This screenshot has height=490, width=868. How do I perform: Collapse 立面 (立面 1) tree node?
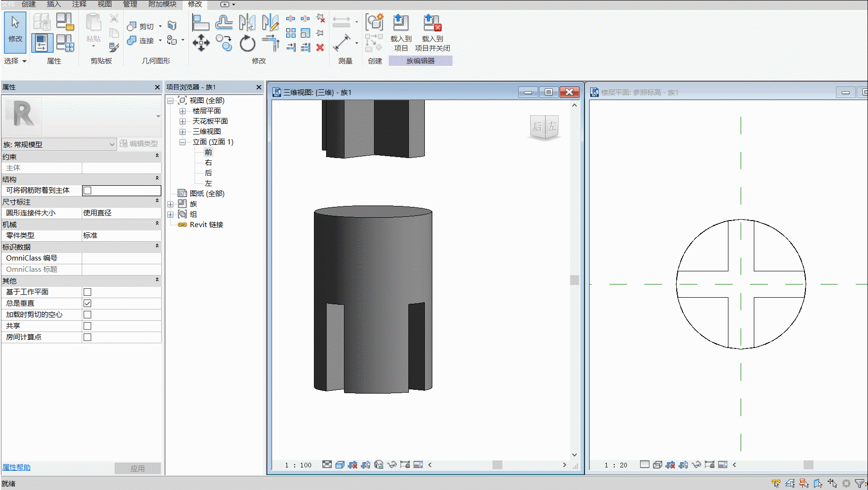183,142
